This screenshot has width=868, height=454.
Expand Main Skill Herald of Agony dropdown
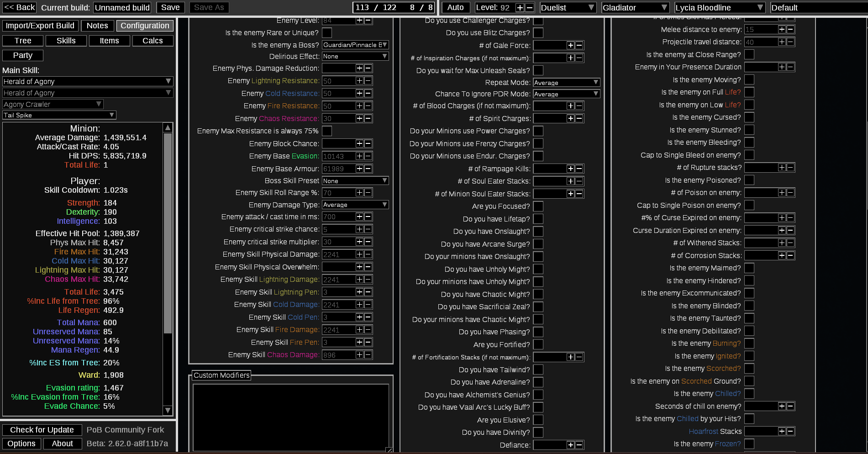tap(88, 81)
